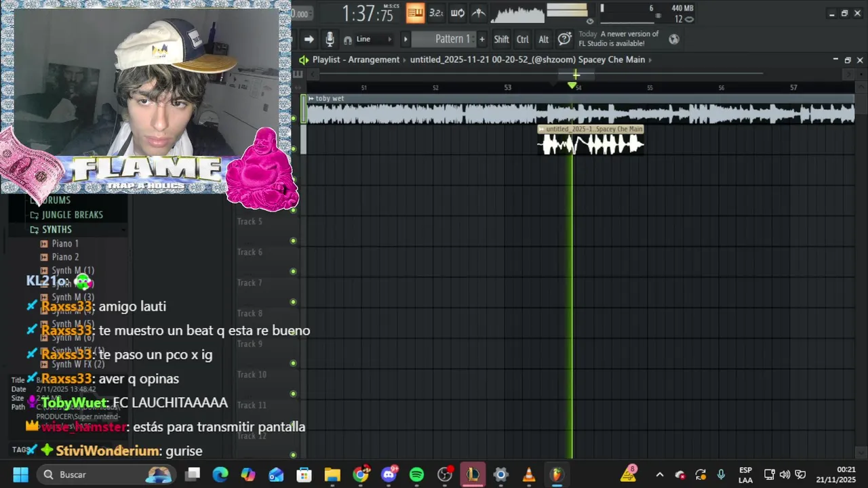The width and height of the screenshot is (868, 488).
Task: Toggle the Shift modifier button
Action: (x=501, y=39)
